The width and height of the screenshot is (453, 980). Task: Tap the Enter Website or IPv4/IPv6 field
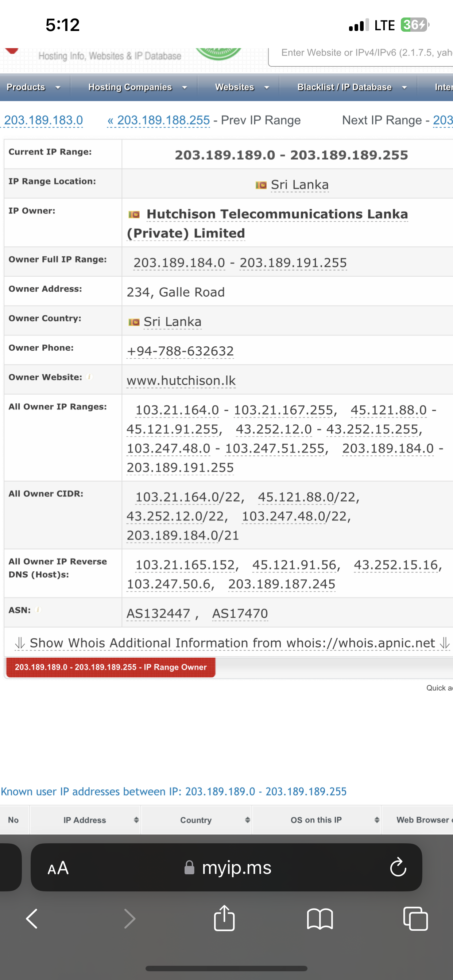[x=362, y=53]
